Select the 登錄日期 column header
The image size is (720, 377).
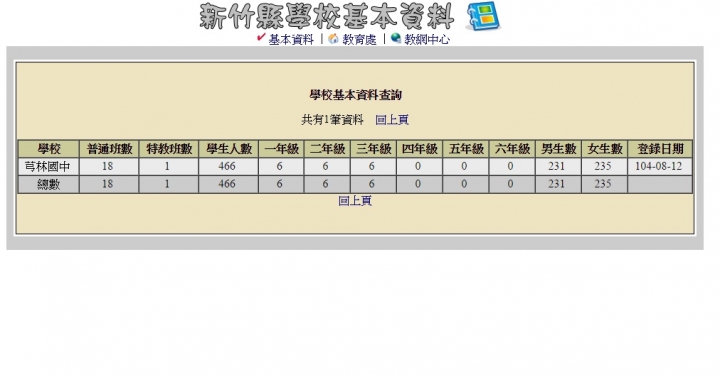[660, 149]
